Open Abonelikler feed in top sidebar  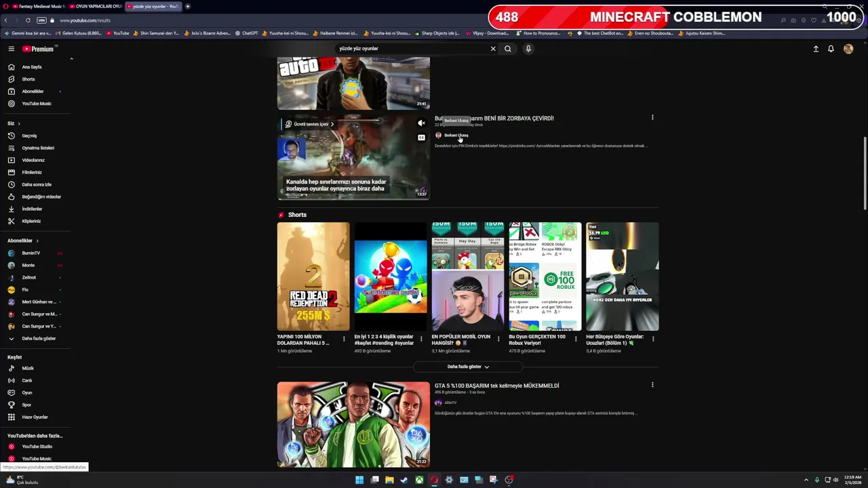pos(33,91)
